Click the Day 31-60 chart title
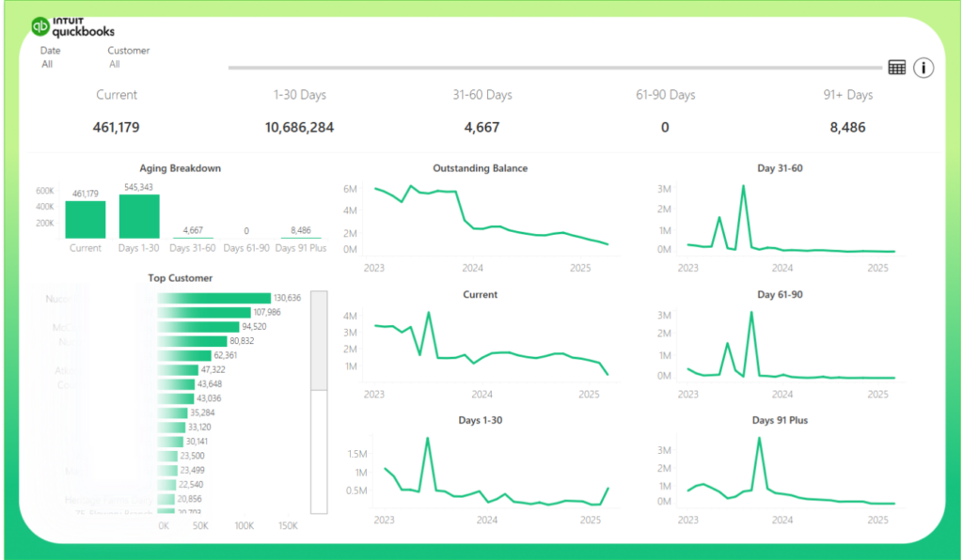 point(780,168)
